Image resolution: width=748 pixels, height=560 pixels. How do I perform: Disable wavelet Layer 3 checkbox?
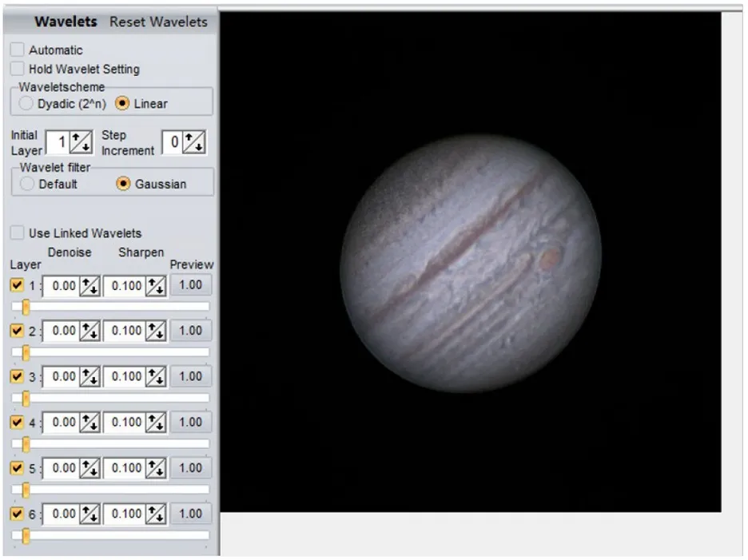pyautogui.click(x=17, y=376)
